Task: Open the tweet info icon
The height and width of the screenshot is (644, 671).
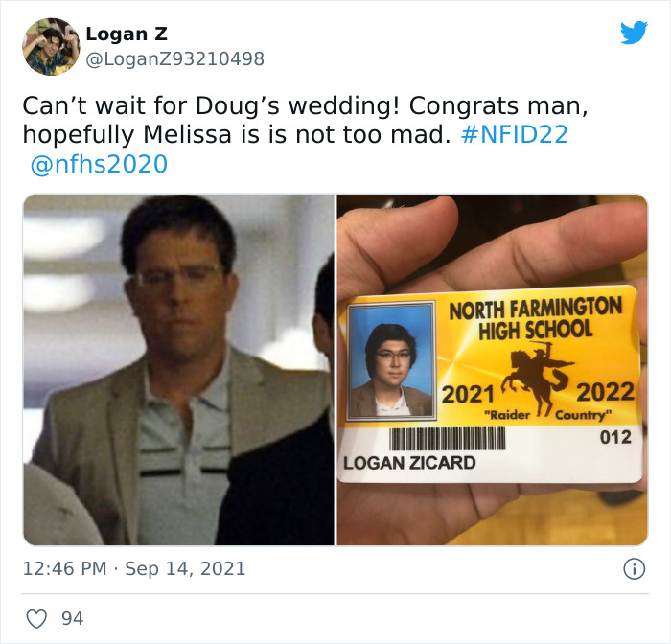Action: pos(634,569)
